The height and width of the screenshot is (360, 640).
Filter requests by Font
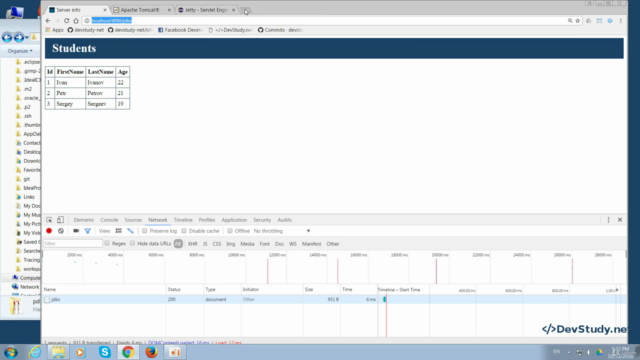[x=264, y=244]
